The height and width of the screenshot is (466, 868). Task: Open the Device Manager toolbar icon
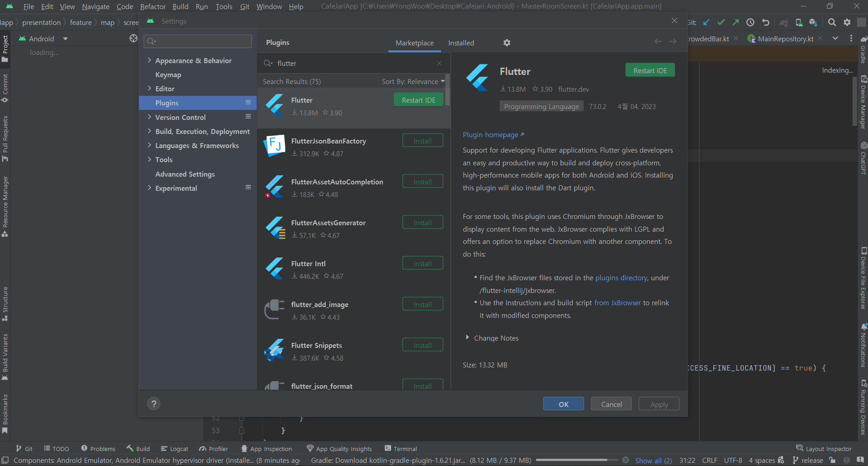click(799, 22)
